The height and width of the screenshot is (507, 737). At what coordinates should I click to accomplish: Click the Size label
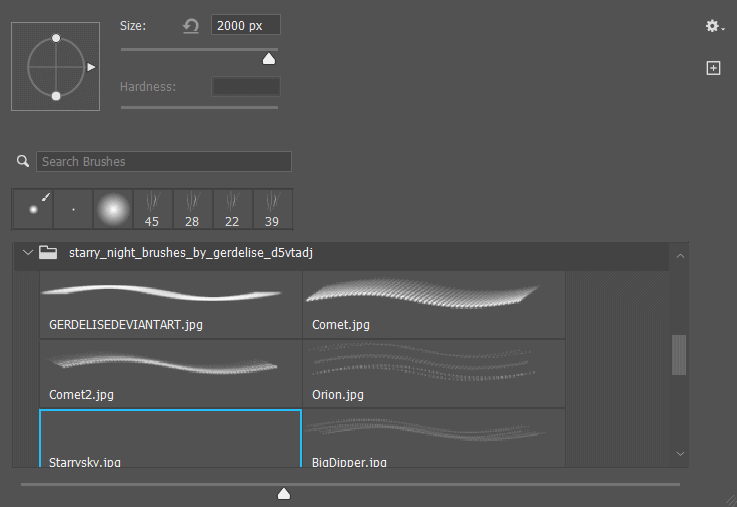(x=133, y=26)
